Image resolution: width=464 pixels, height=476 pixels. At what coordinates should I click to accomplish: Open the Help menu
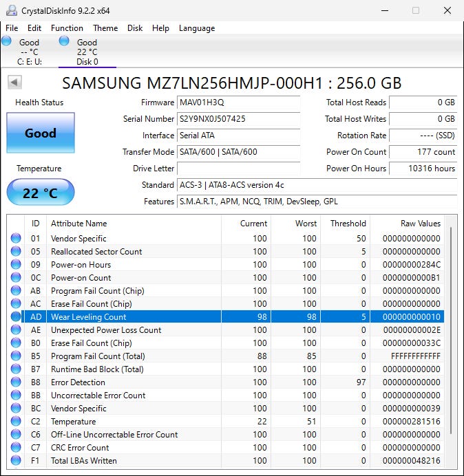click(x=160, y=28)
